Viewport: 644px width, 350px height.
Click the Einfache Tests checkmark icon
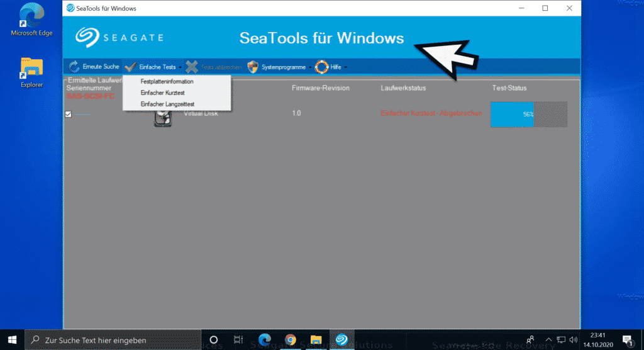[131, 67]
